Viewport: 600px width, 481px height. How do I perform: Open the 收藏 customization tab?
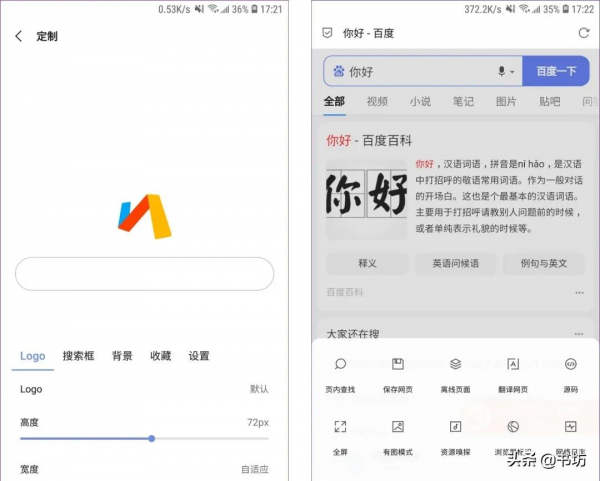[160, 356]
